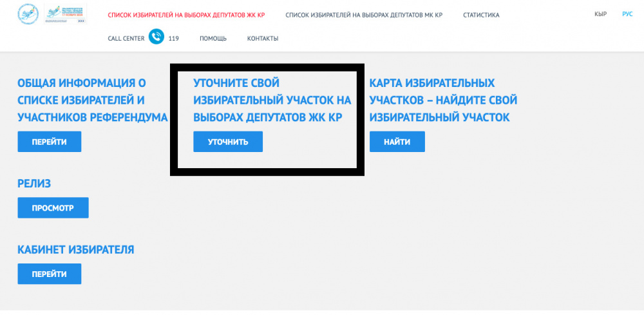Go to the Статистика page
This screenshot has height=315, width=644.
(480, 15)
